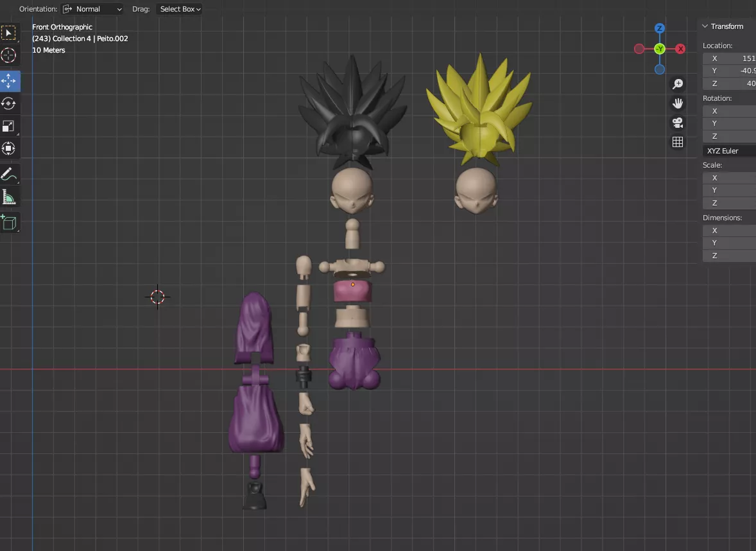Click the Dimensions Z field
Viewport: 756px width, 551px height.
point(729,256)
